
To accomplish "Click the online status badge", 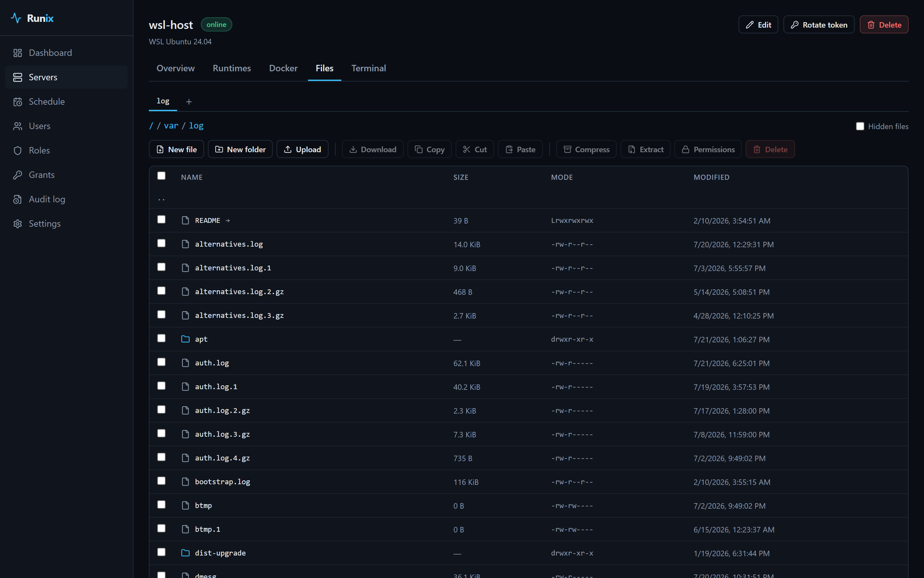I will (x=217, y=24).
